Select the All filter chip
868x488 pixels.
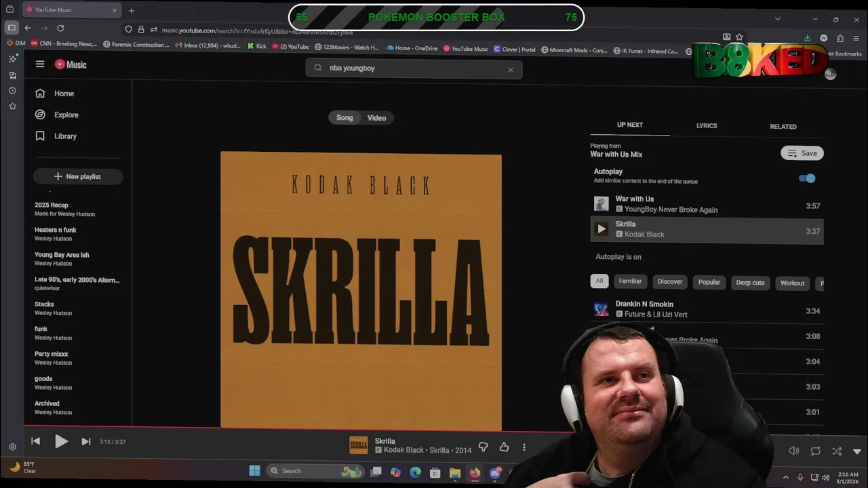tap(599, 281)
